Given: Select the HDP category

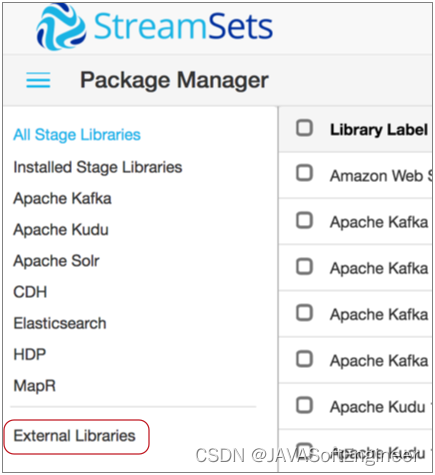Looking at the screenshot, I should coord(30,354).
